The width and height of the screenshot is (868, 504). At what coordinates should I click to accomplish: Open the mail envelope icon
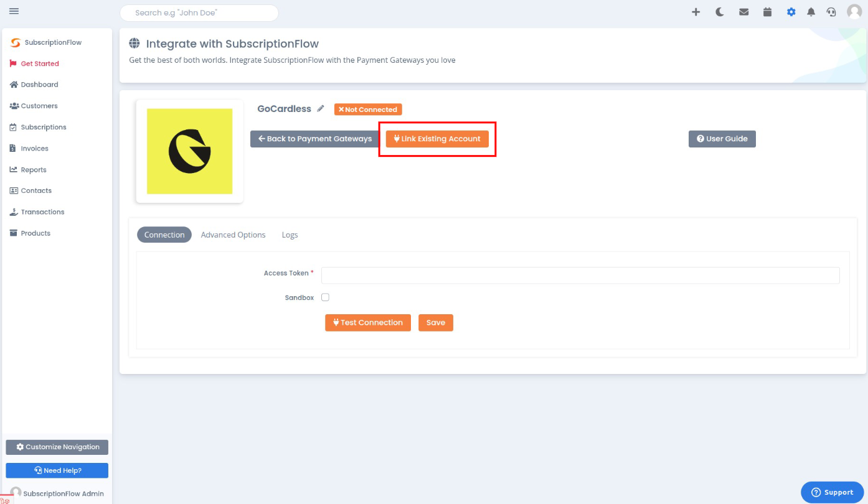click(743, 12)
